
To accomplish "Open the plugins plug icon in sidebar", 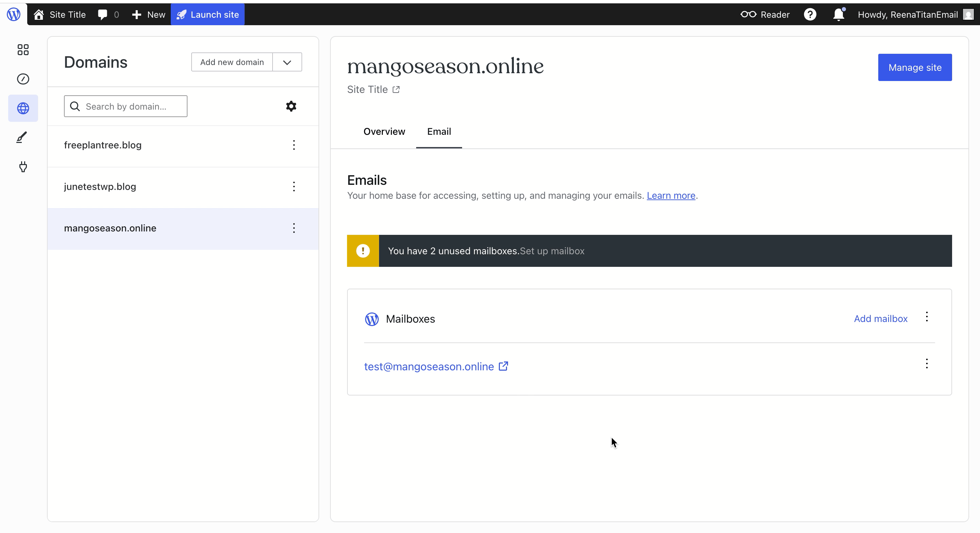I will pos(23,167).
